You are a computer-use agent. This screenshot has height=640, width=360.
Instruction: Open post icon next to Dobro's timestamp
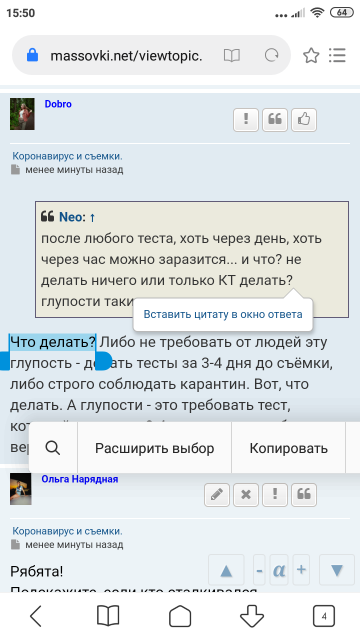pos(15,170)
